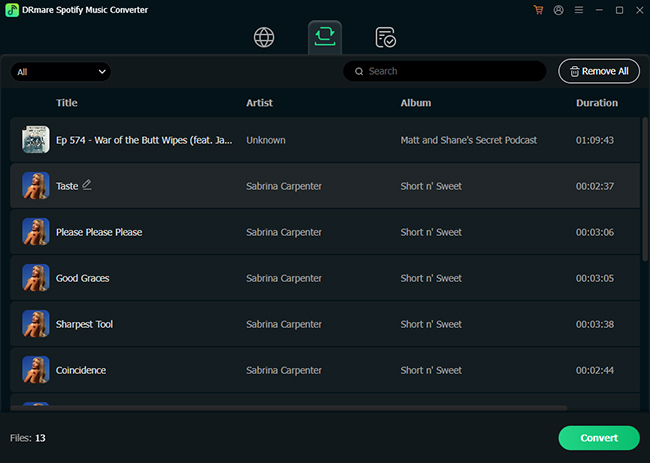
Task: Click the Coincidence album cover
Action: tap(36, 370)
